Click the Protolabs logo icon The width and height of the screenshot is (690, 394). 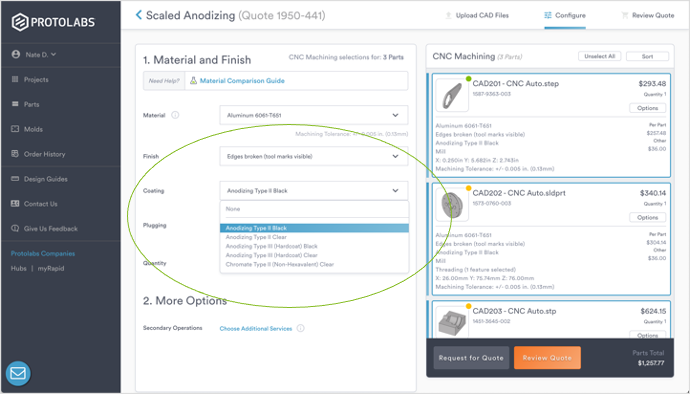click(x=20, y=22)
